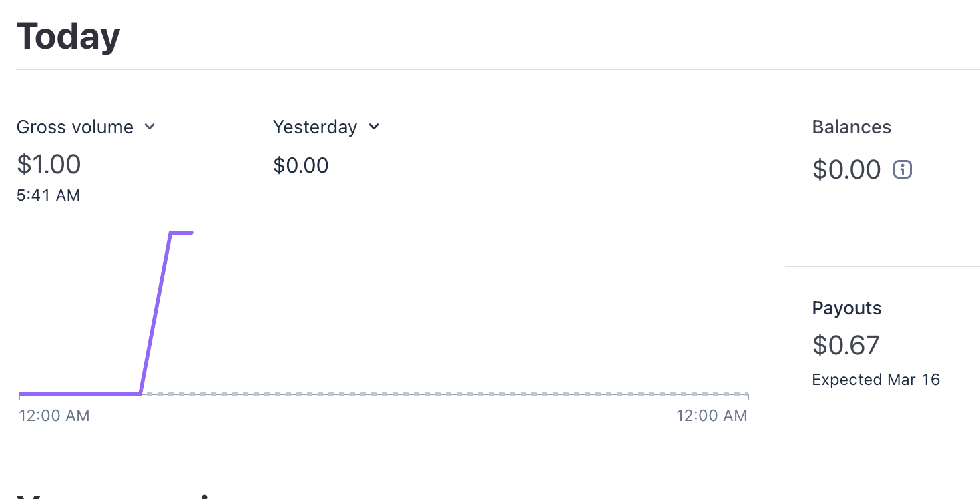Click the rising segment of purple chart line
Viewport: 980px width, 499px height.
156,314
